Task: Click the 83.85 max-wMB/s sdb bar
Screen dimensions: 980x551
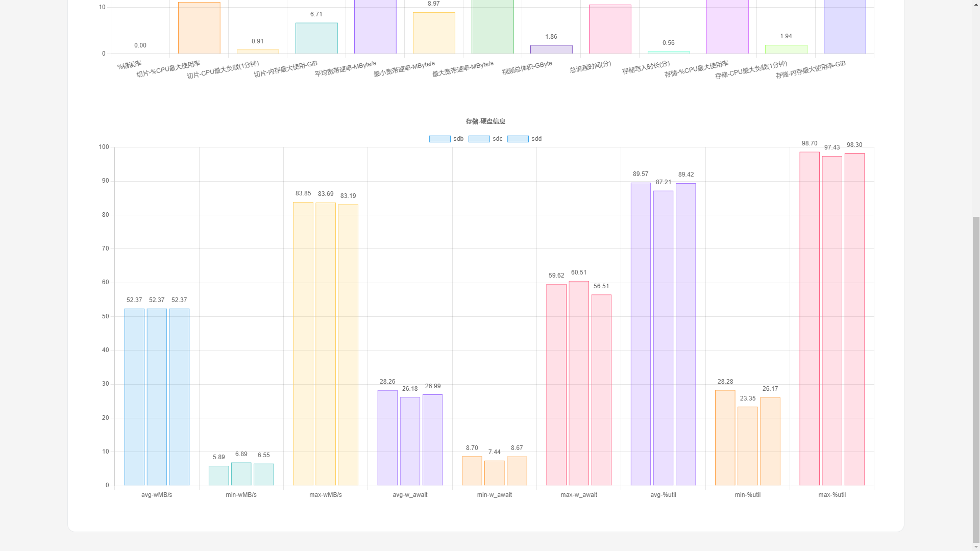Action: [x=303, y=344]
